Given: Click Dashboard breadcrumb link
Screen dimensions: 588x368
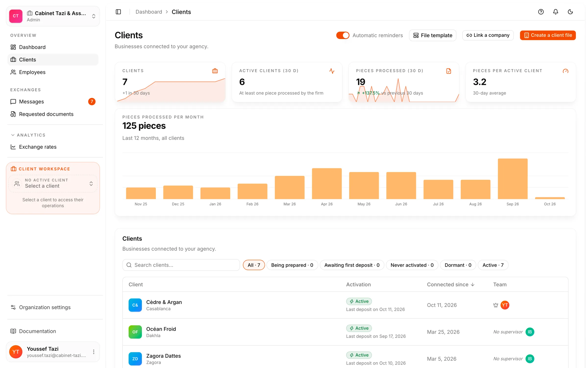Looking at the screenshot, I should [x=149, y=12].
